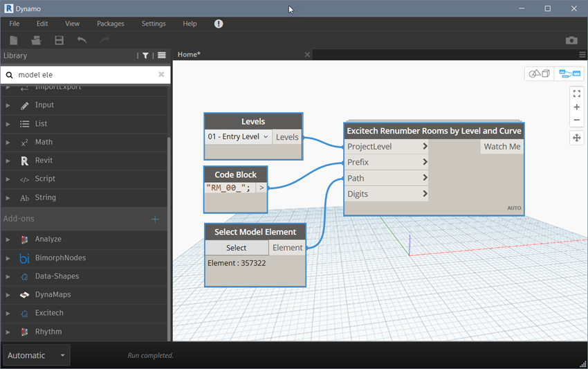Click the Code Block node title
The height and width of the screenshot is (369, 588).
(x=235, y=174)
